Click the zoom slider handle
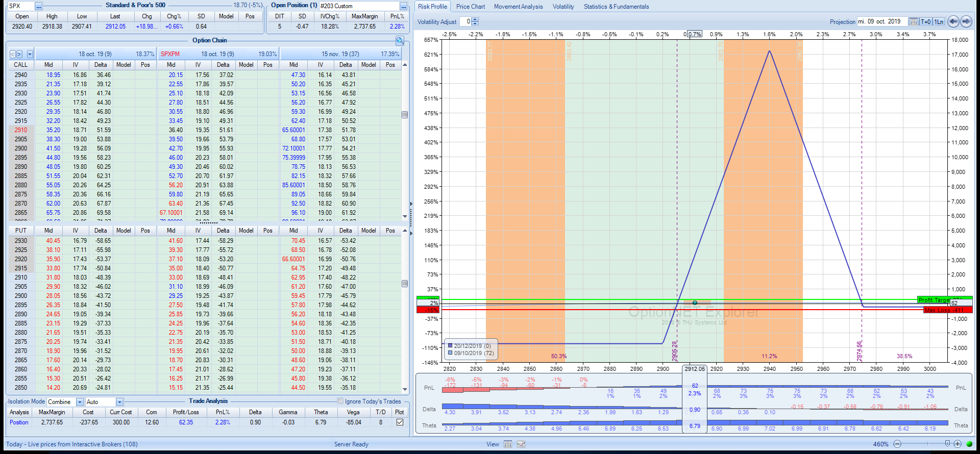The image size is (980, 454). (947, 444)
